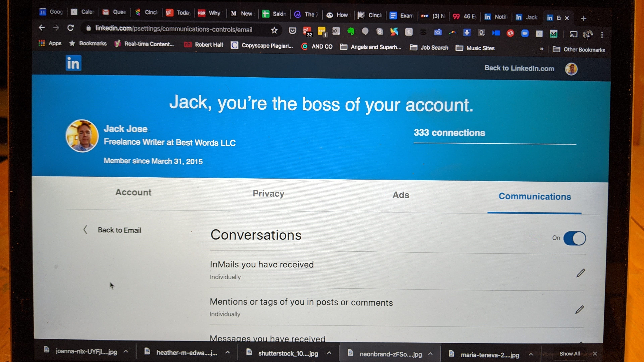Click the large Jack Jose profile photo
The height and width of the screenshot is (362, 644).
coord(82,136)
